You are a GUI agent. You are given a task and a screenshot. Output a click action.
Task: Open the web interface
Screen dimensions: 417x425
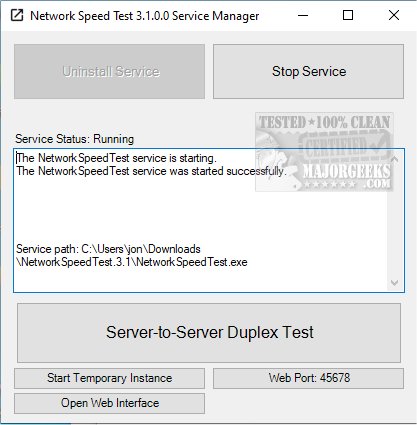pyautogui.click(x=109, y=403)
